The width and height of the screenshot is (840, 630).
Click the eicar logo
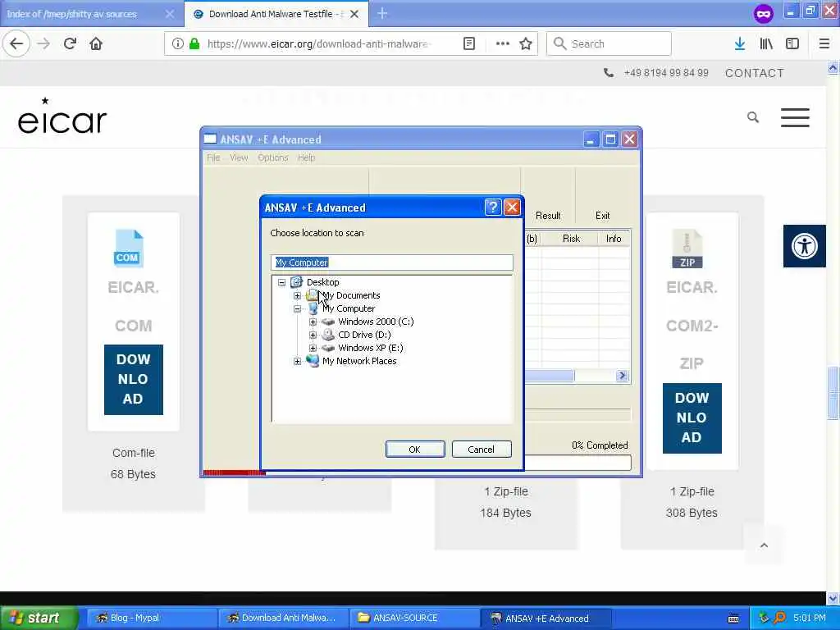(x=62, y=116)
